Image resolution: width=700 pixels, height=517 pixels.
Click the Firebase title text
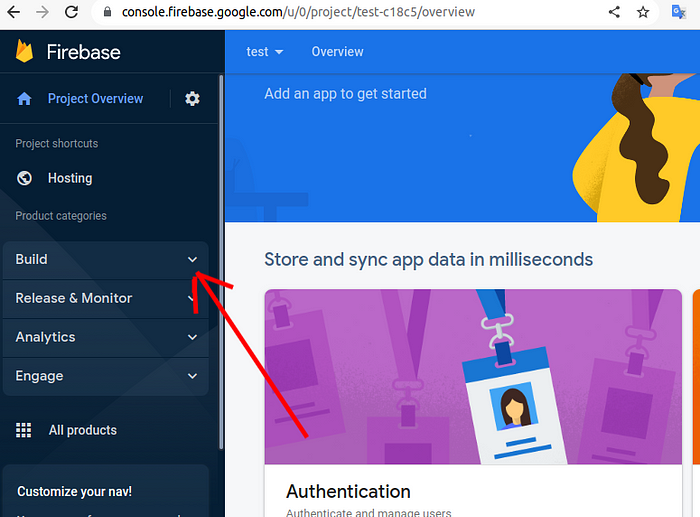click(83, 52)
